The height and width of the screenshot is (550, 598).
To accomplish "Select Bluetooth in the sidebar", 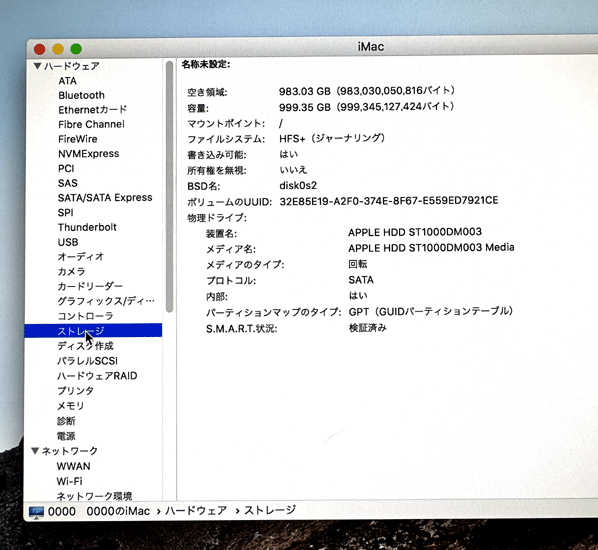I will pos(81,95).
